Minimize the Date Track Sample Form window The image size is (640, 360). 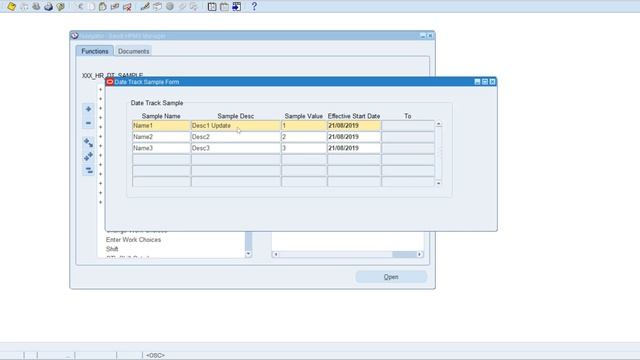pos(477,82)
